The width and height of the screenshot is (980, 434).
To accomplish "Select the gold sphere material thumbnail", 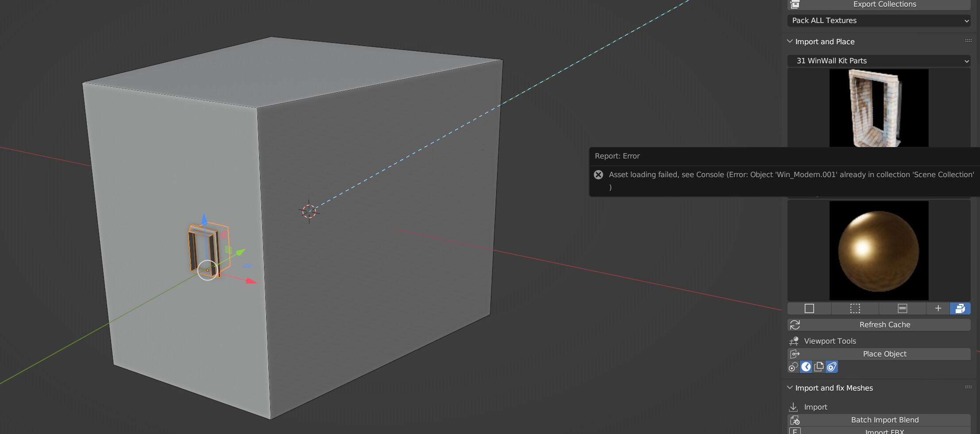I will coord(879,250).
